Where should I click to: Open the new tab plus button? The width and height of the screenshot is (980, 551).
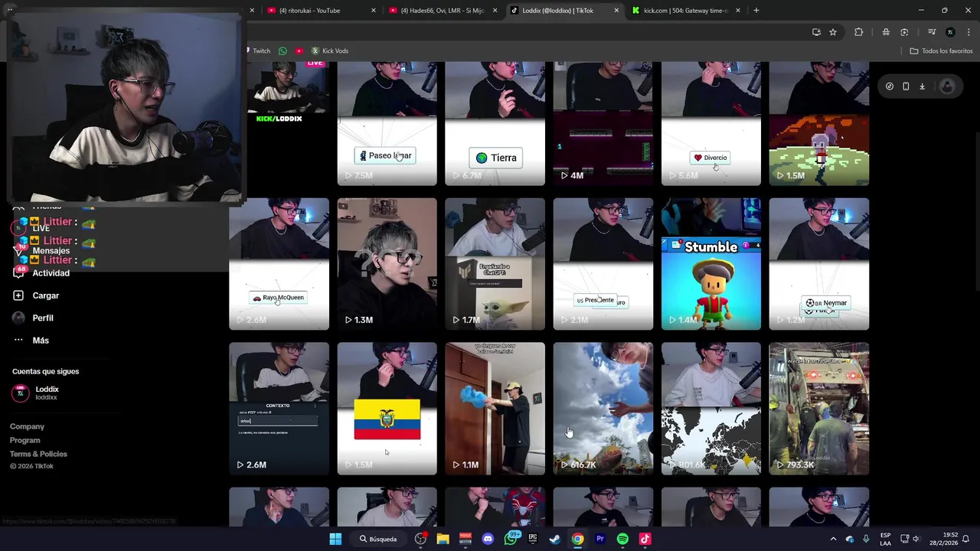point(756,11)
